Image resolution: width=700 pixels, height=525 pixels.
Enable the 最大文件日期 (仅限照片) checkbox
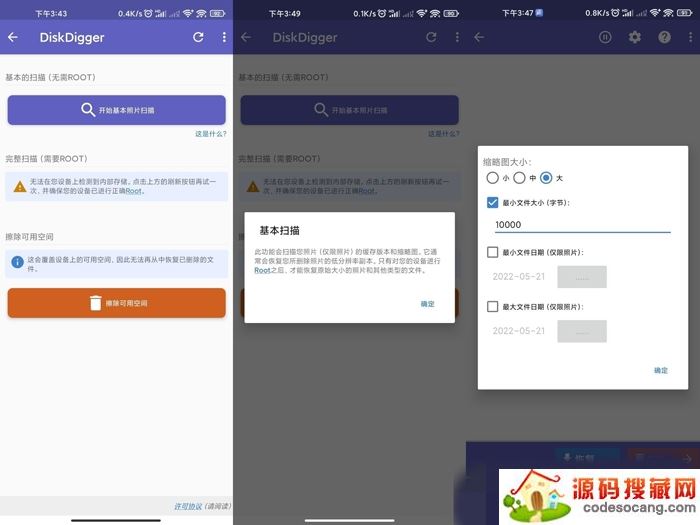pos(492,307)
